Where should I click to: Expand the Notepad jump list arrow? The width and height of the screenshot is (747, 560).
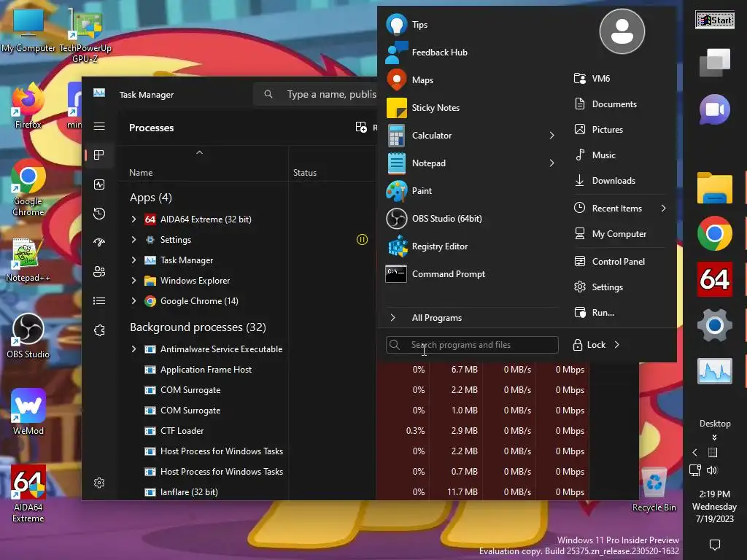[551, 163]
